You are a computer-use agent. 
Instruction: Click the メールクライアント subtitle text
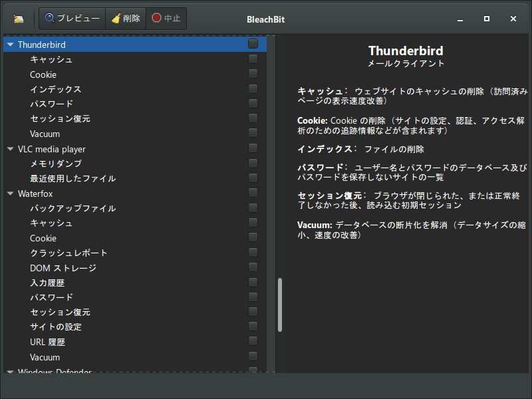[406, 63]
